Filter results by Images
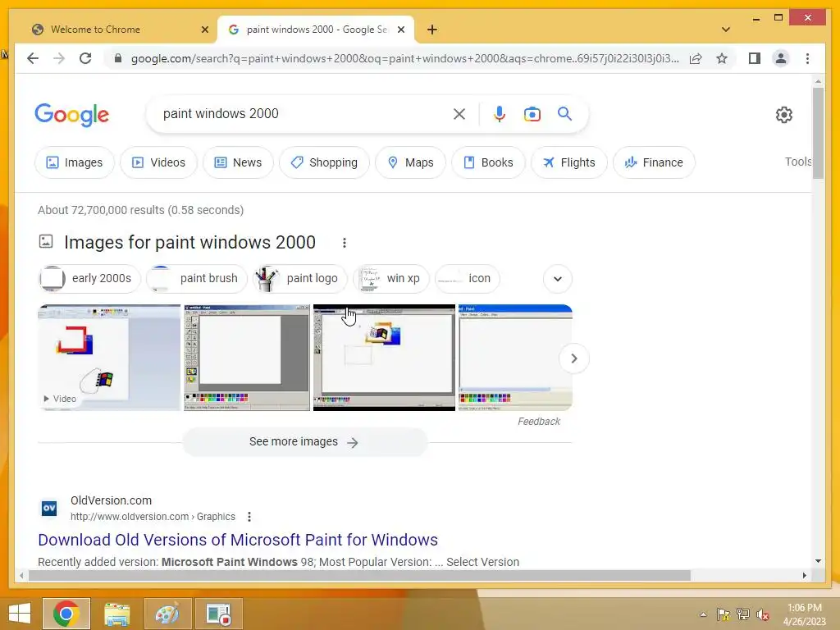The height and width of the screenshot is (630, 840). pos(75,162)
